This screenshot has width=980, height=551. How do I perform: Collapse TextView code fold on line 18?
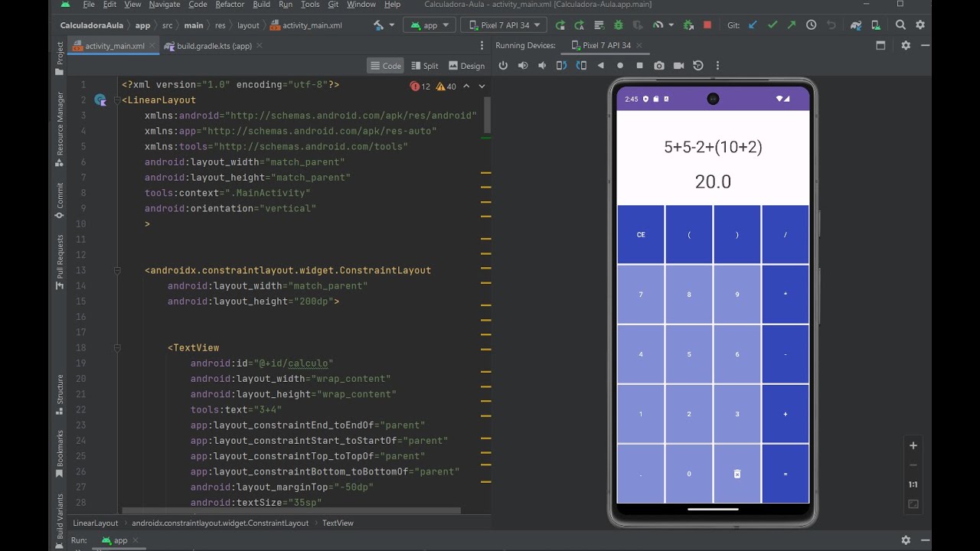point(117,347)
